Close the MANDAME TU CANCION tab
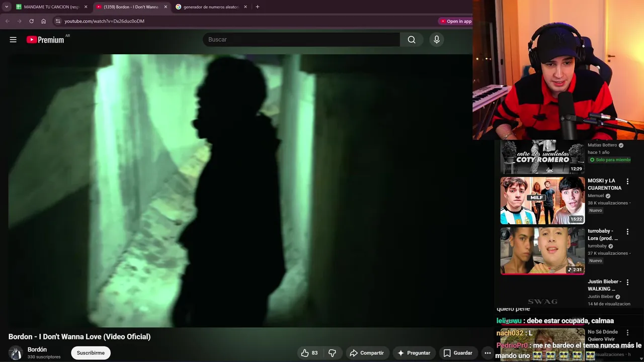Image resolution: width=644 pixels, height=362 pixels. [x=86, y=7]
